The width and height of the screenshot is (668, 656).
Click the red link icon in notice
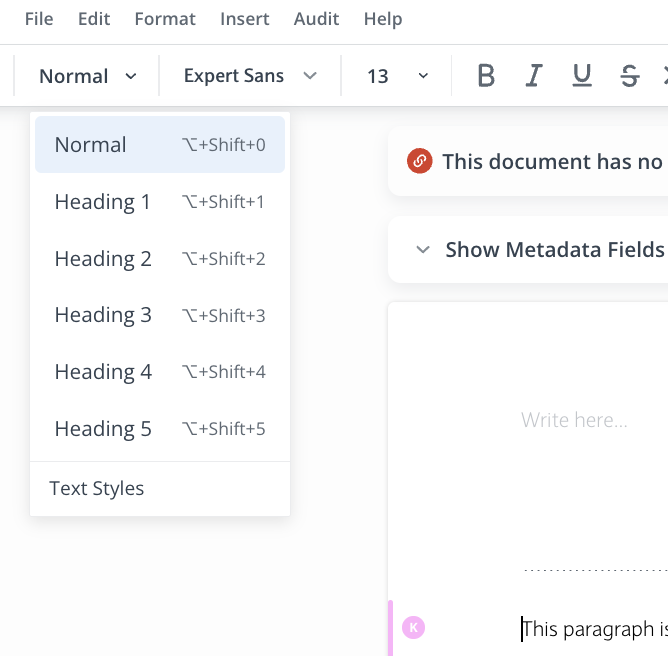(420, 161)
